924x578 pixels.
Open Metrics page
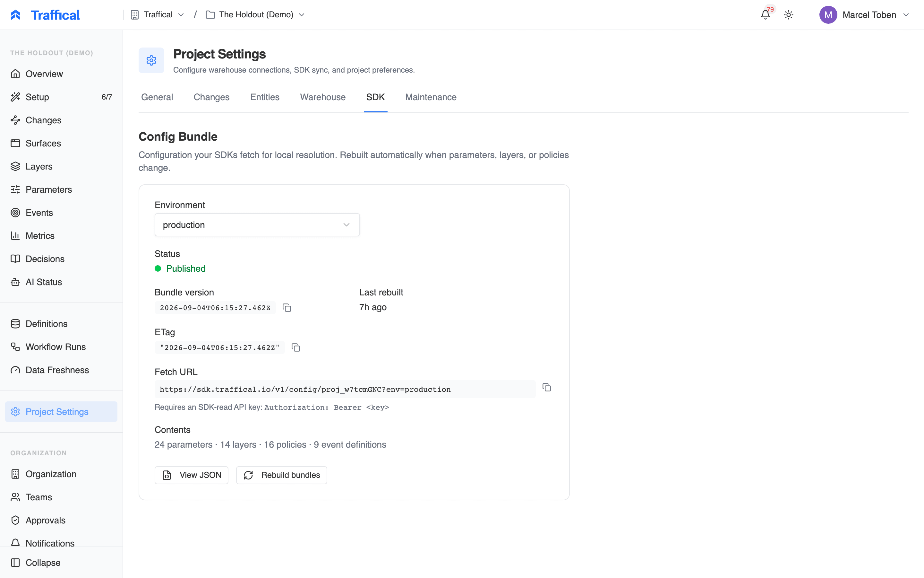coord(62,236)
